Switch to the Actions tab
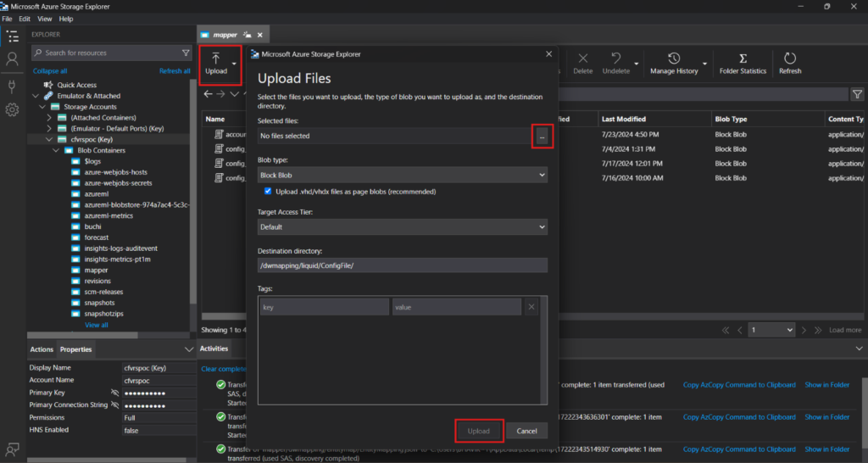 (x=42, y=349)
